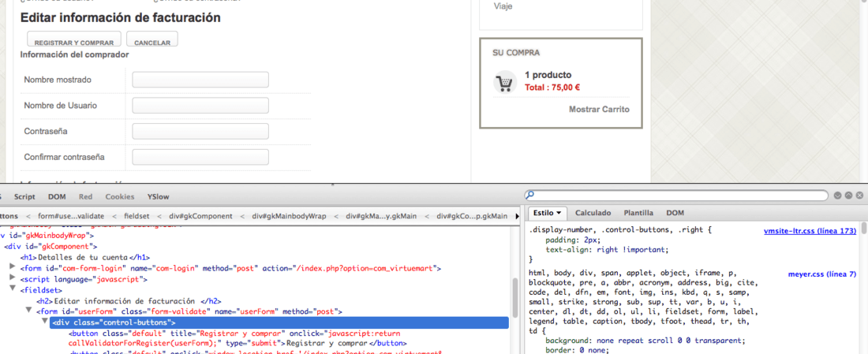The height and width of the screenshot is (354, 868).
Task: Click the shopping cart icon
Action: pyautogui.click(x=504, y=83)
